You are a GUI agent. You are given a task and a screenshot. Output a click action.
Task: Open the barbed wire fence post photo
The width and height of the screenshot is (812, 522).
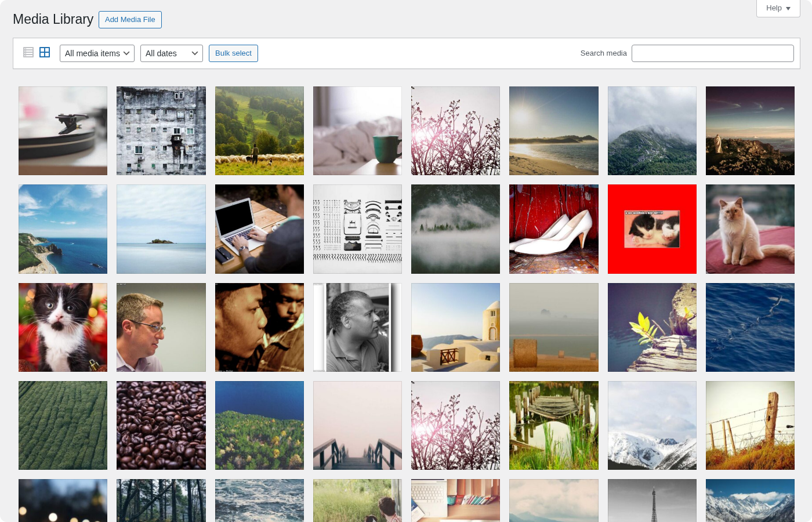(x=750, y=425)
